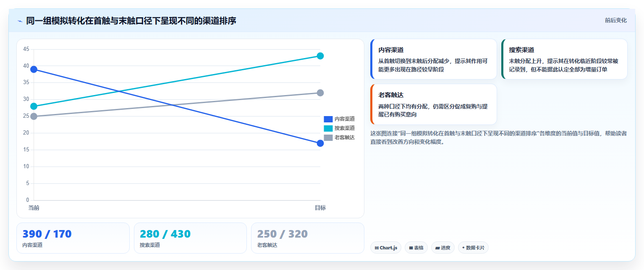Click the 45 y-axis tick label

point(26,49)
